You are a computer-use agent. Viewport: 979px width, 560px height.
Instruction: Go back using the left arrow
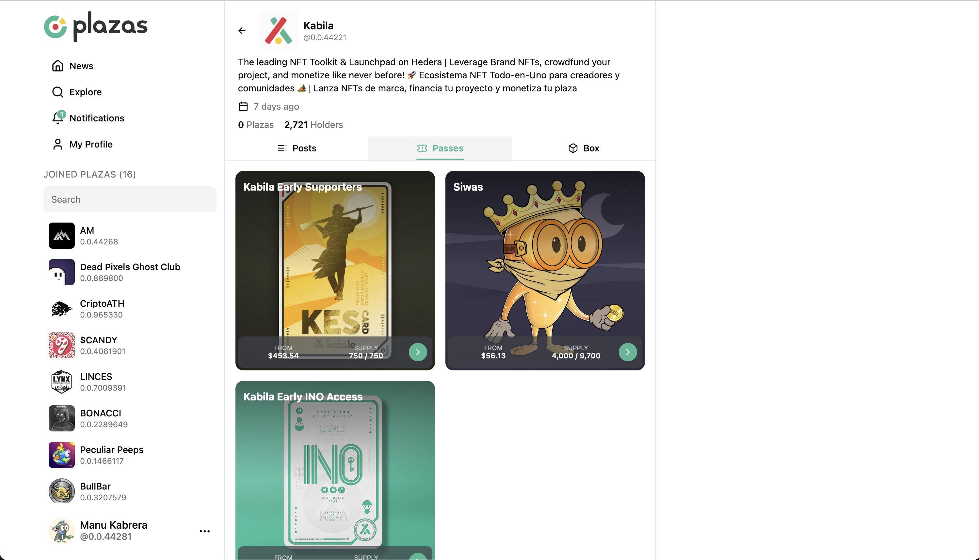(242, 30)
